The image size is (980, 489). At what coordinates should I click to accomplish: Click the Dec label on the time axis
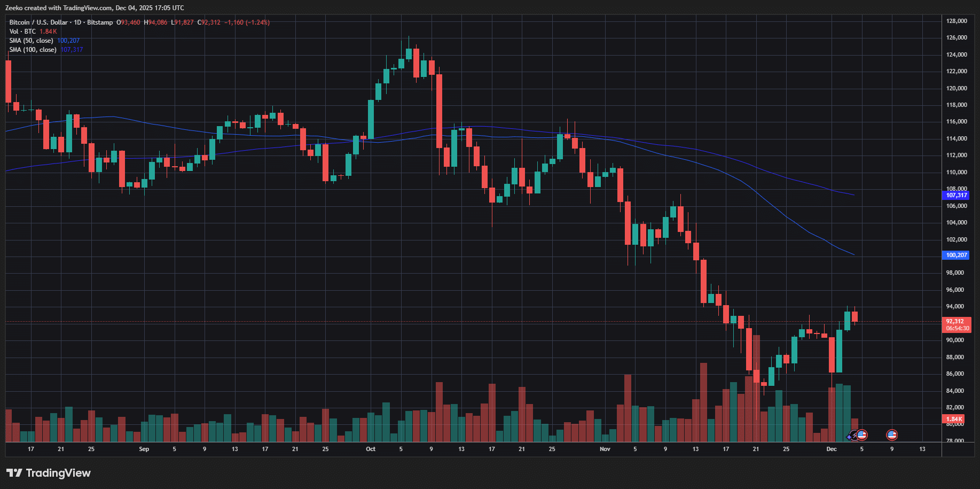coord(832,449)
